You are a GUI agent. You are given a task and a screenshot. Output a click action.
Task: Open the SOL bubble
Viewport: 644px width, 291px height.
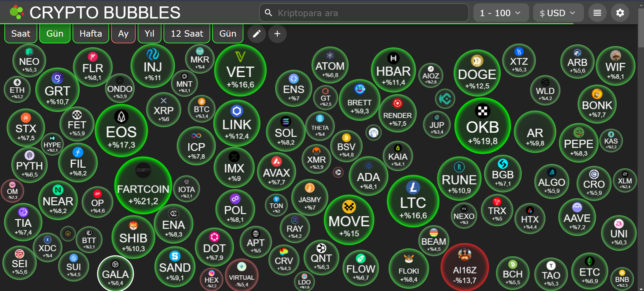(x=286, y=132)
